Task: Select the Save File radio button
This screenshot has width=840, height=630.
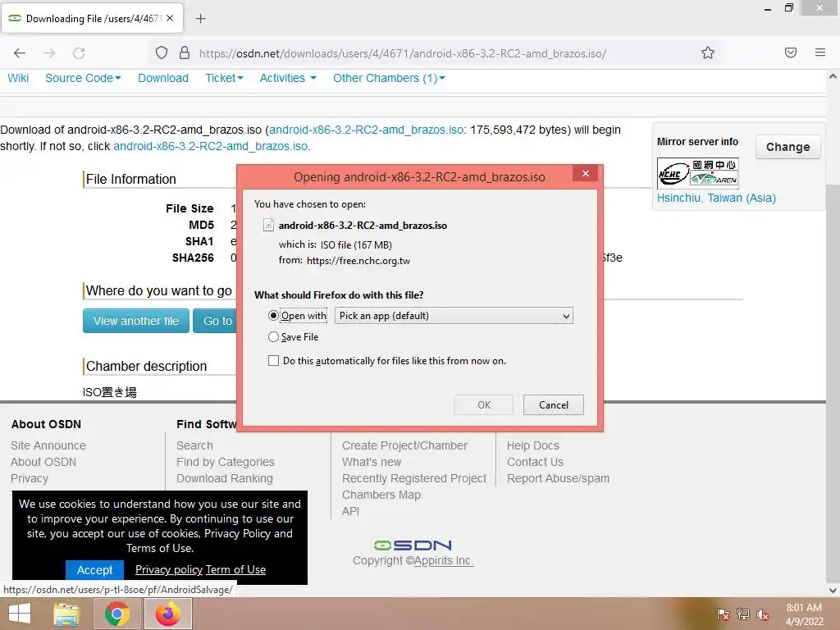Action: 273,337
